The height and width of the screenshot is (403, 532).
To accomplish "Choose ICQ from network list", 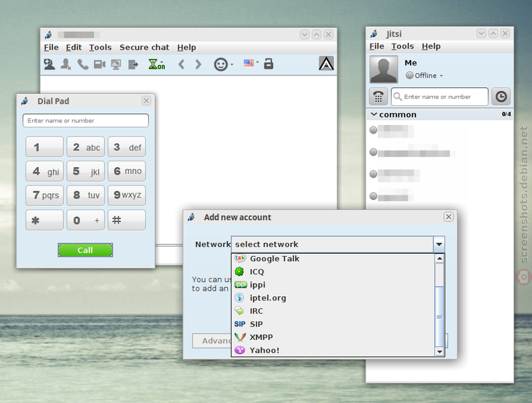I will [333, 271].
